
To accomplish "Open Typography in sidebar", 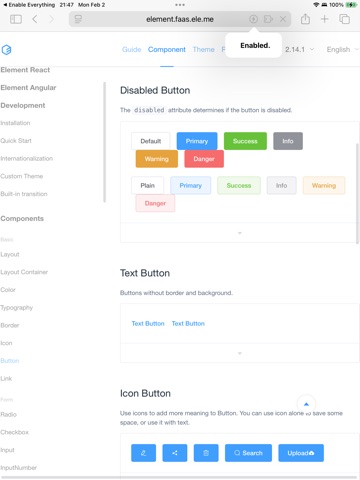I will point(16,307).
